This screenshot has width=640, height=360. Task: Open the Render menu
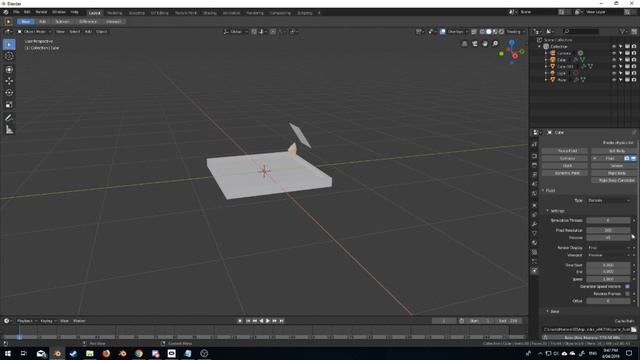41,12
